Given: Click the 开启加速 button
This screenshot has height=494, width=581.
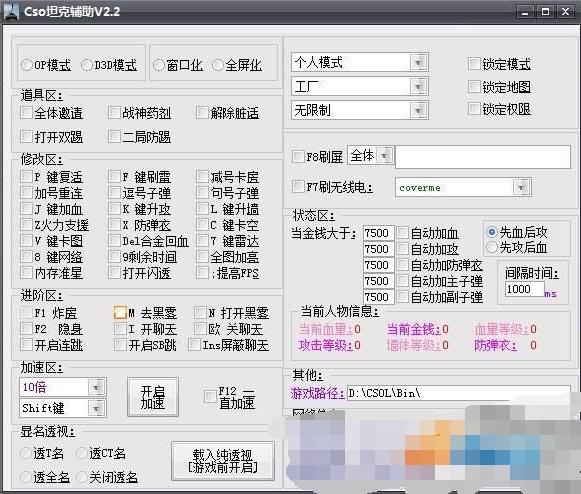Looking at the screenshot, I should (153, 397).
